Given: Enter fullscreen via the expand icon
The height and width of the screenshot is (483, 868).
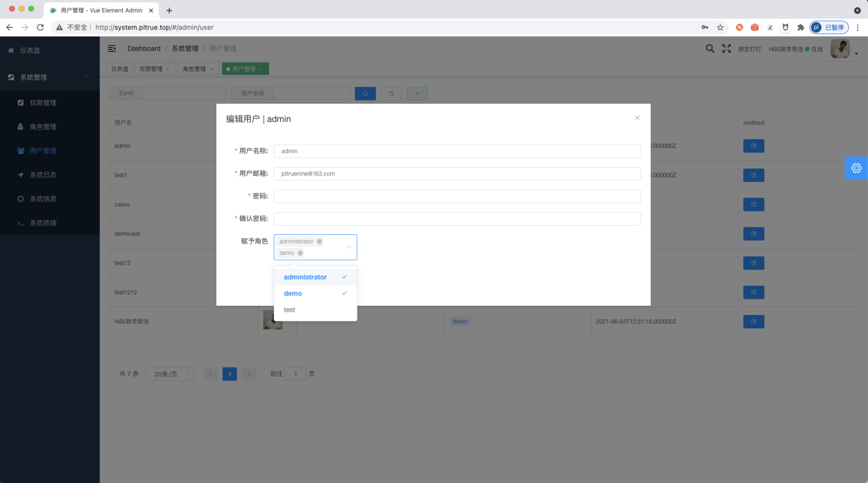Looking at the screenshot, I should [x=726, y=48].
